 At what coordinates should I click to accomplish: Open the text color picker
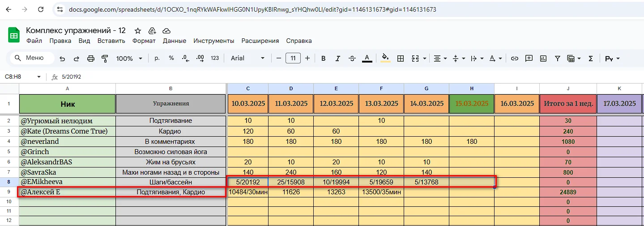(x=367, y=59)
